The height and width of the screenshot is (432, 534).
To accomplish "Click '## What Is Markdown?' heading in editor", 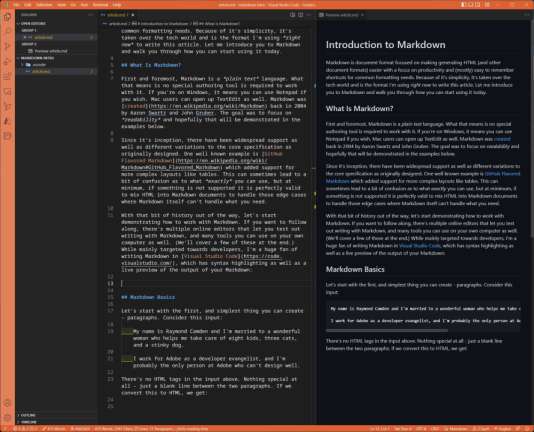I will coord(151,65).
